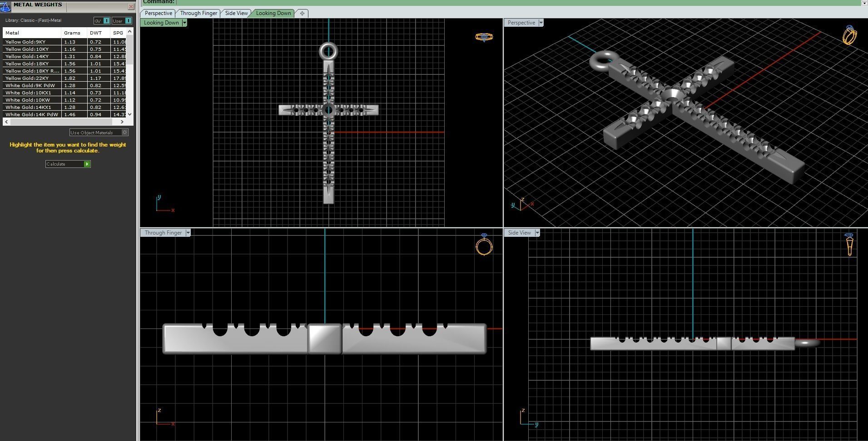Screen dimensions: 868x441
Task: Click the metal list scroll-right arrow
Action: [122, 122]
